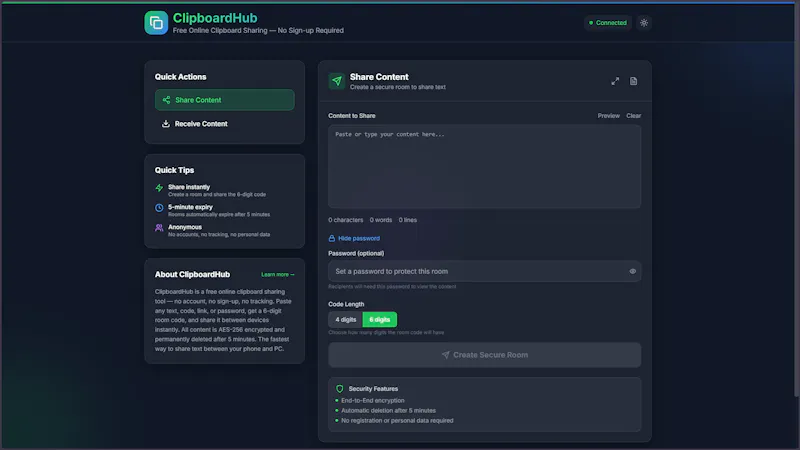Click the Connected status indicator
This screenshot has height=450, width=800.
pos(608,23)
